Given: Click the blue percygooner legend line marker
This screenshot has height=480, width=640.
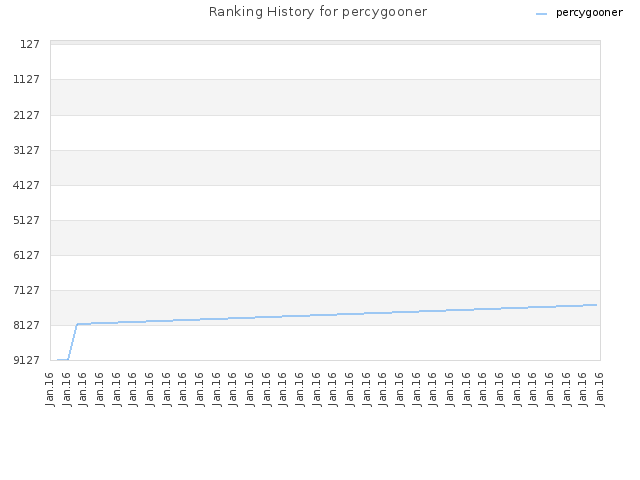Looking at the screenshot, I should (541, 14).
